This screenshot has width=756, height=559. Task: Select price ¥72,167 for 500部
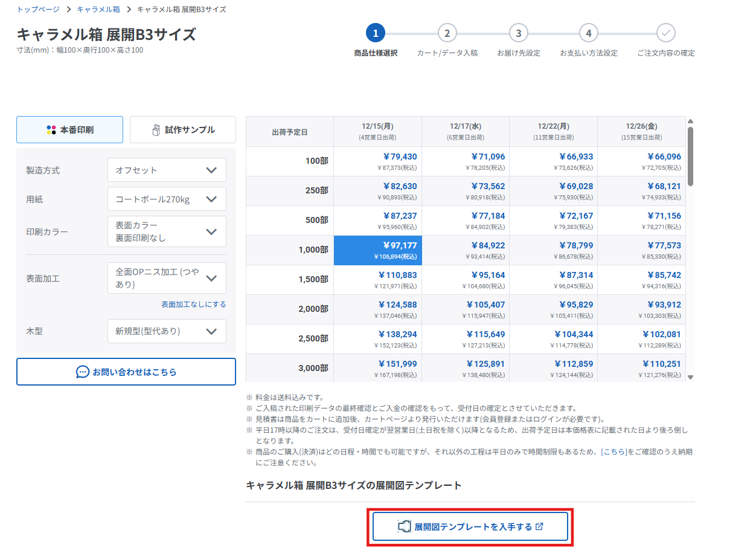(554, 221)
